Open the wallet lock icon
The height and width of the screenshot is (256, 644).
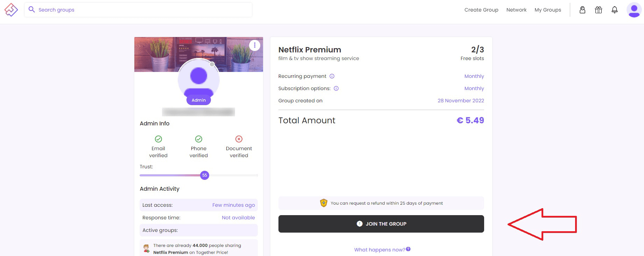pos(582,10)
